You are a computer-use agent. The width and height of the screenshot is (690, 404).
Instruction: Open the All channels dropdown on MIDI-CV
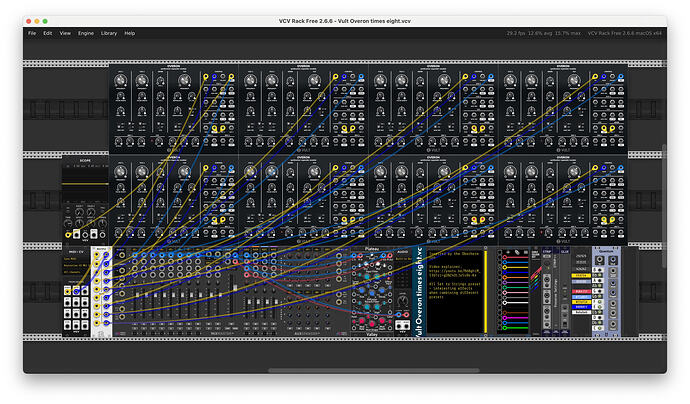point(76,272)
